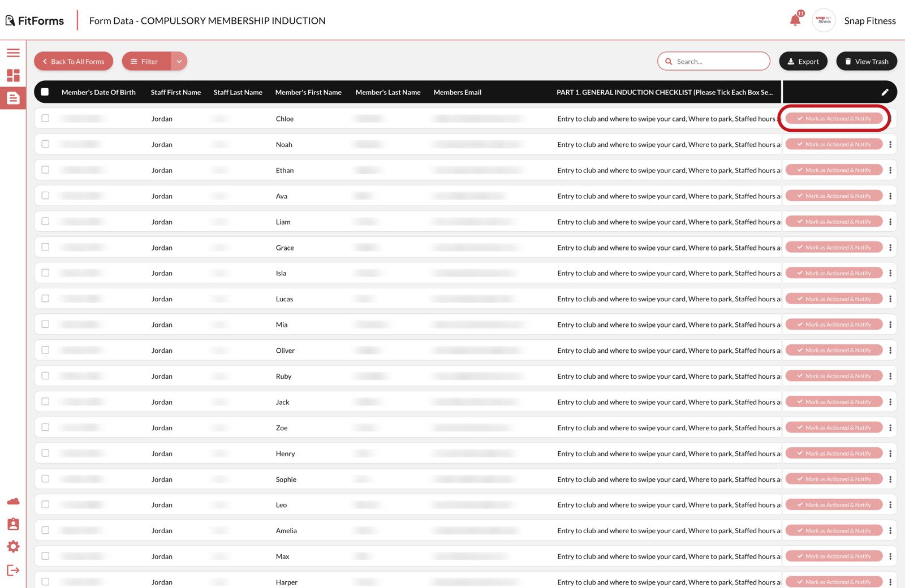Screen dimensions: 905x588
Task: Open three-dot menu for Liam row
Action: 890,222
